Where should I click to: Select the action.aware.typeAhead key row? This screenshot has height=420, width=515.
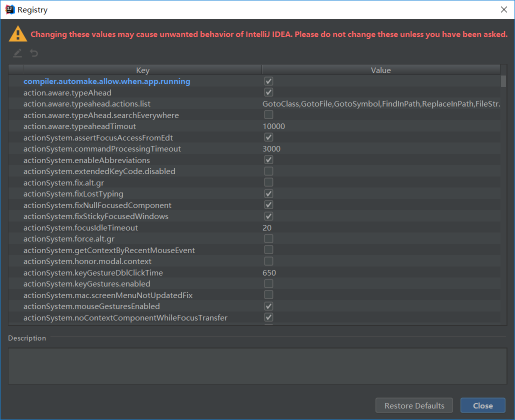click(x=67, y=93)
